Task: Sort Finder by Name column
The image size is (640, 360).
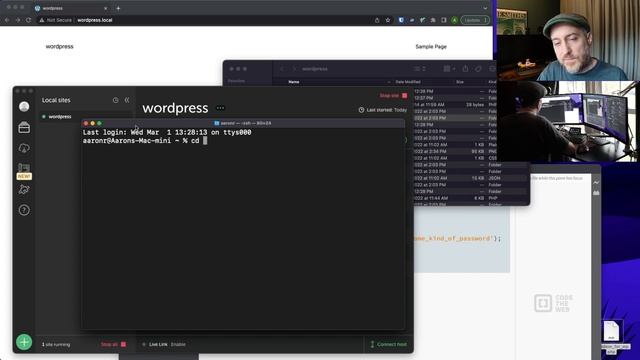Action: (294, 82)
